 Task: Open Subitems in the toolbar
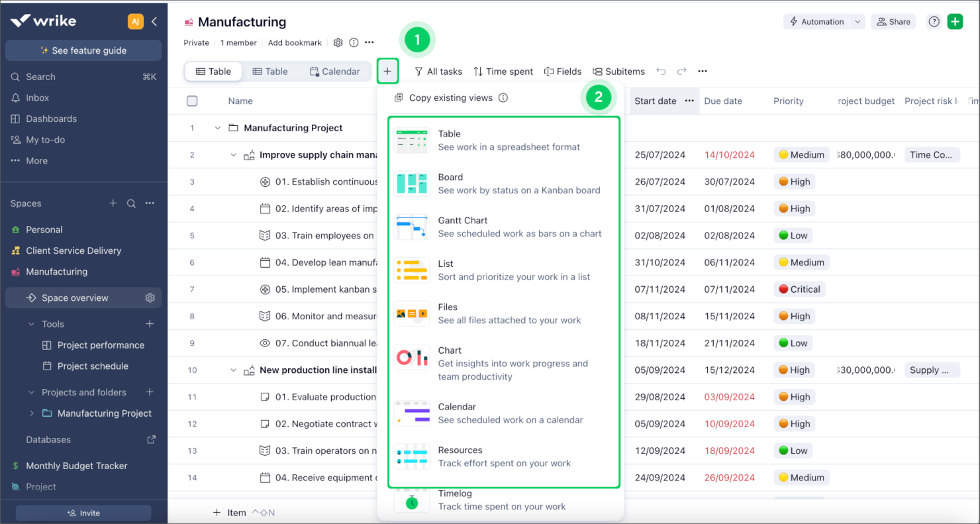(x=618, y=71)
